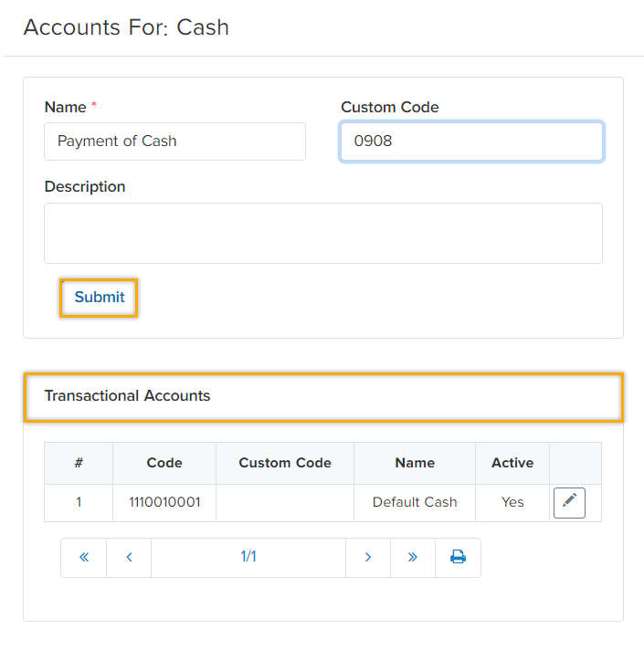Click the Active column header
The width and height of the screenshot is (644, 650).
(512, 463)
